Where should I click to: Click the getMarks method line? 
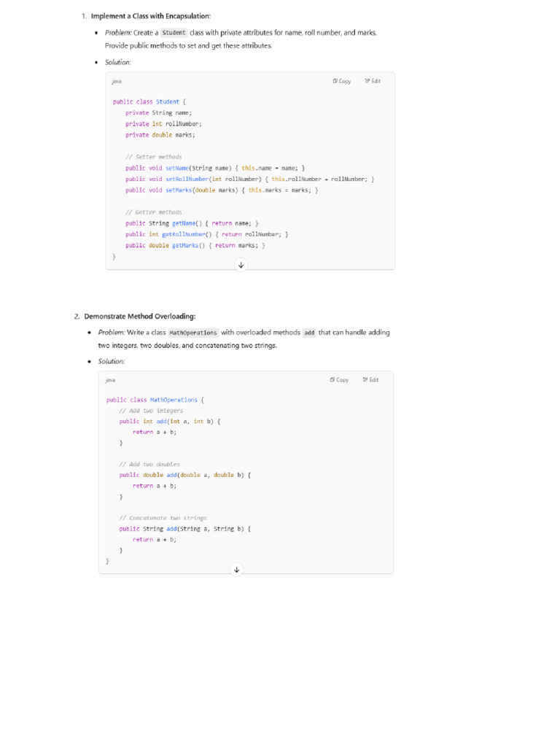click(x=195, y=246)
